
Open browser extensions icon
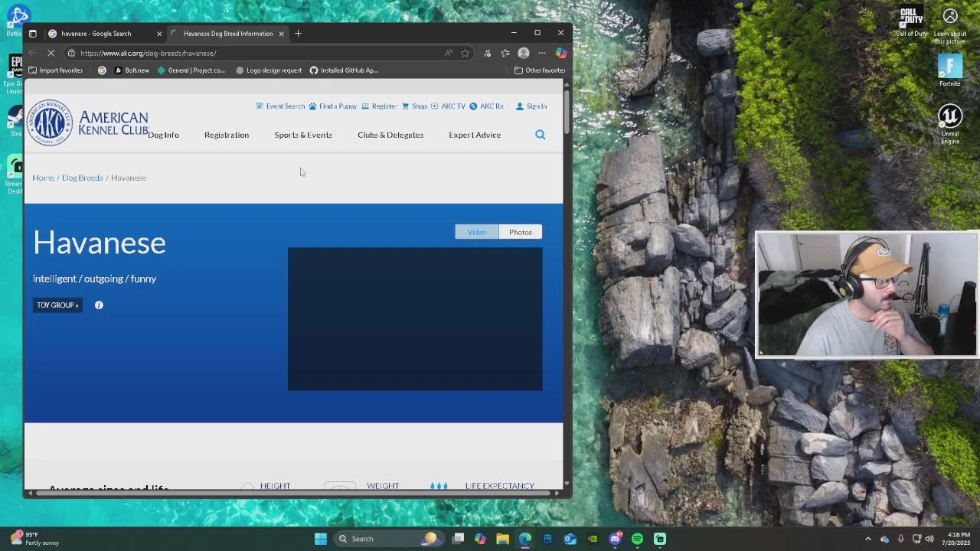pos(487,53)
